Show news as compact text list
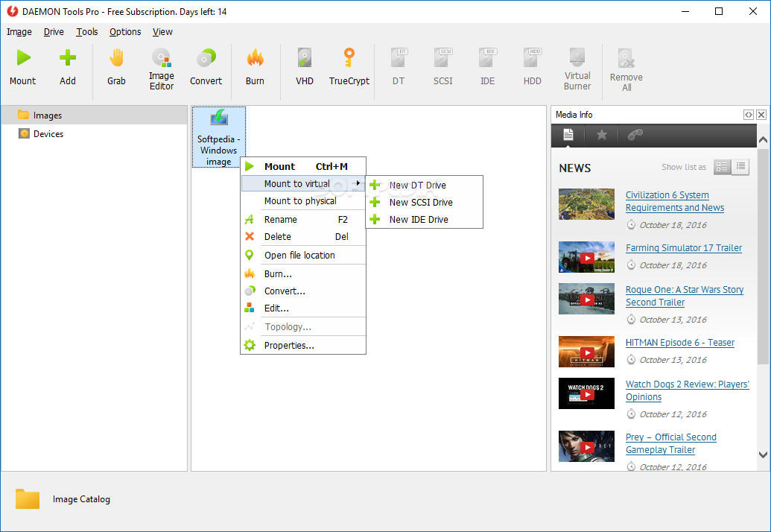Viewport: 771px width, 532px height. [740, 167]
